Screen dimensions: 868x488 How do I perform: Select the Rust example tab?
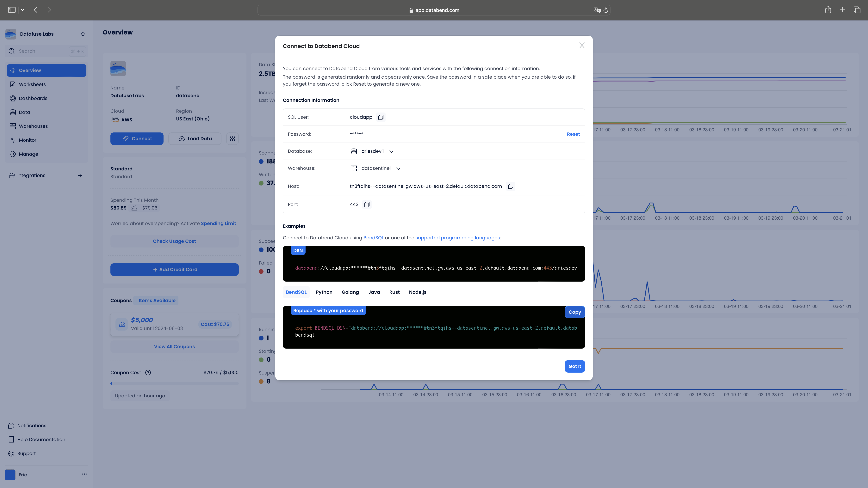point(394,292)
